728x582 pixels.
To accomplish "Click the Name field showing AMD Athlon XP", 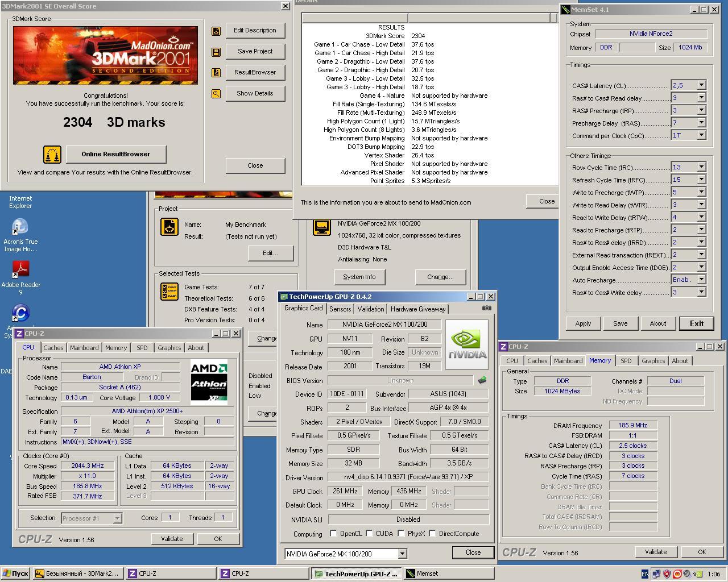I will pos(120,367).
